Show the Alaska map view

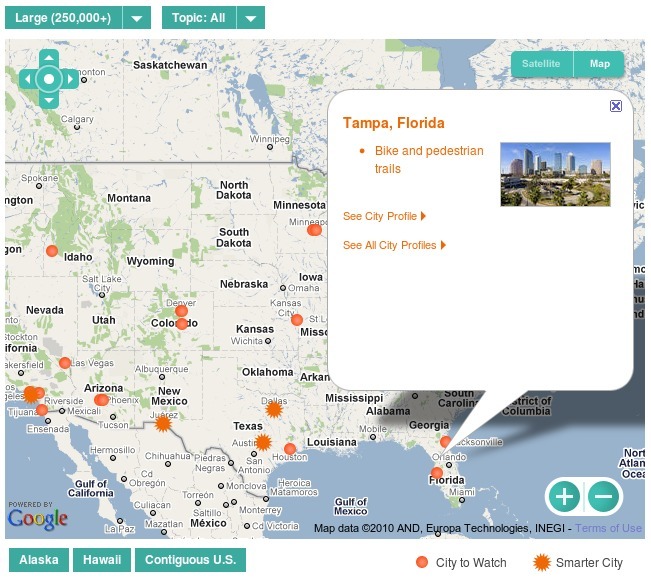click(x=39, y=560)
